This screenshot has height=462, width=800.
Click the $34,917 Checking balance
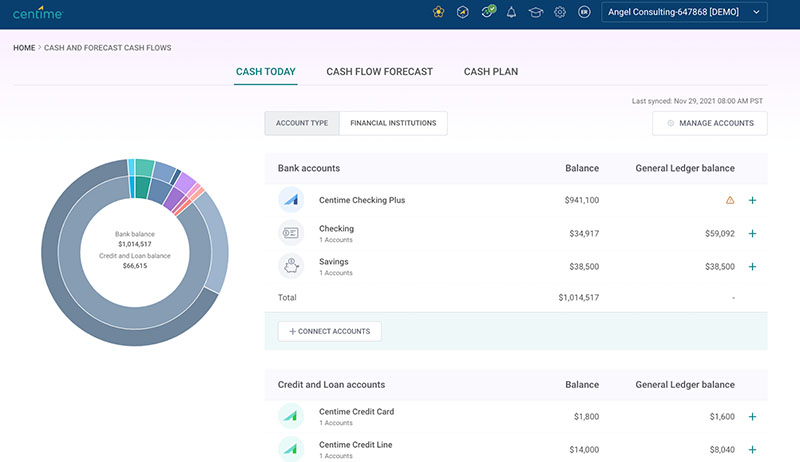[584, 234]
